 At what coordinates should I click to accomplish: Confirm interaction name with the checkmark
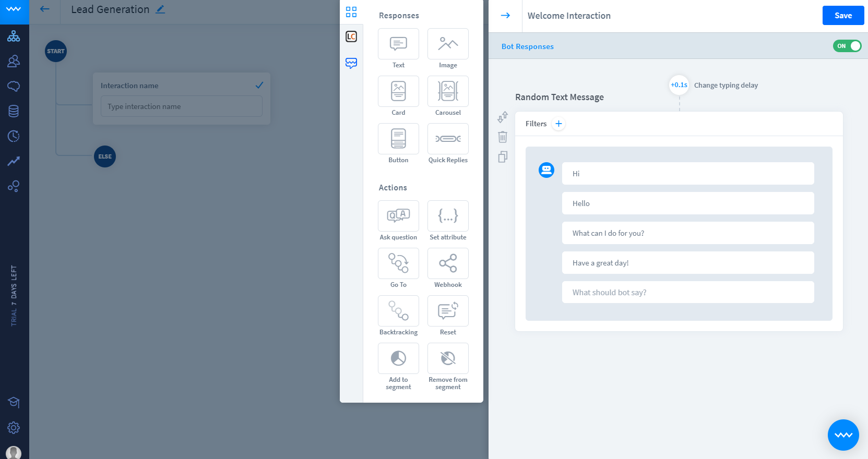point(259,85)
